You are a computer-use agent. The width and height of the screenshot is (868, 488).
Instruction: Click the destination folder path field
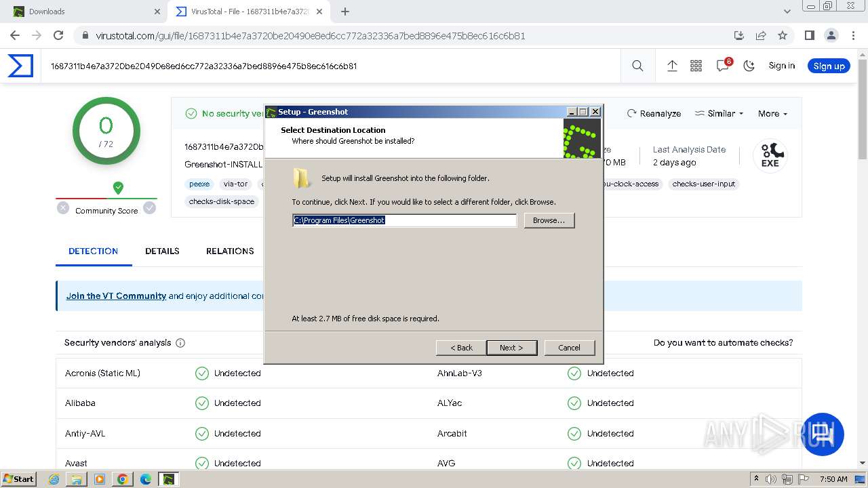click(404, 220)
